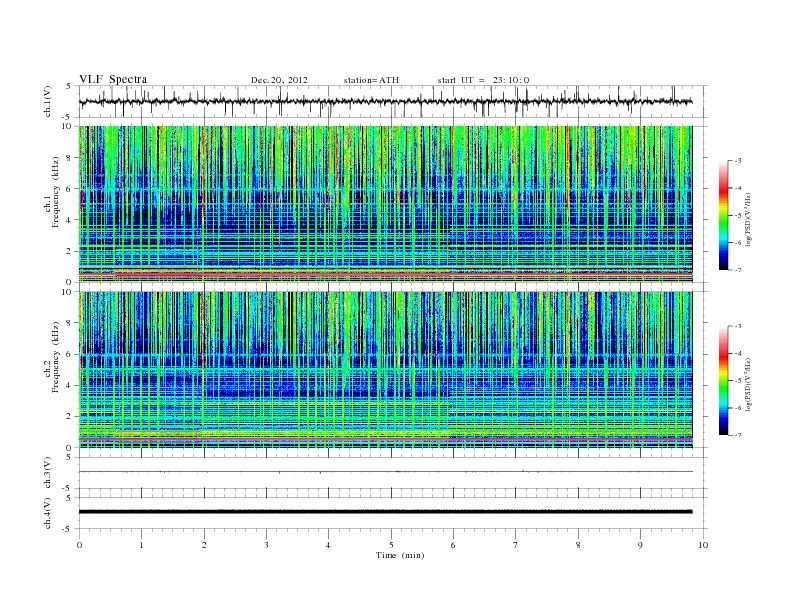Click the time axis tick label "1"
Screen dimensions: 792x612
point(141,545)
